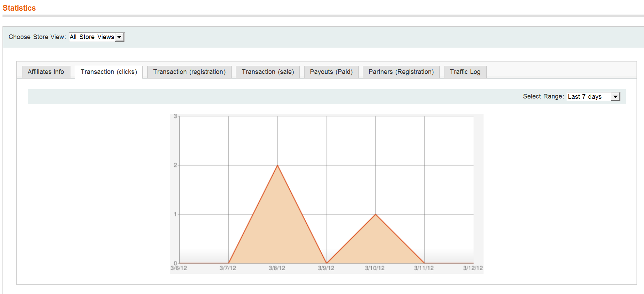Select the Transaction (clicks) tab
Image resolution: width=644 pixels, height=294 pixels.
tap(109, 72)
